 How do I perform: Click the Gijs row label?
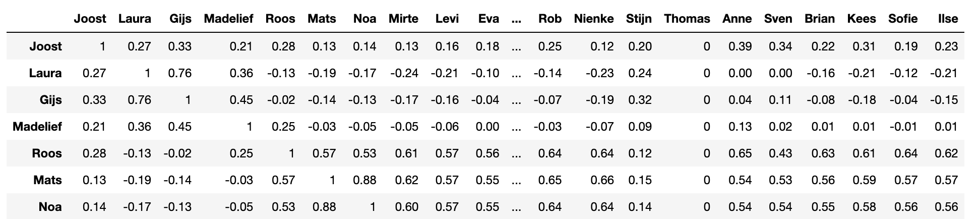pos(51,100)
